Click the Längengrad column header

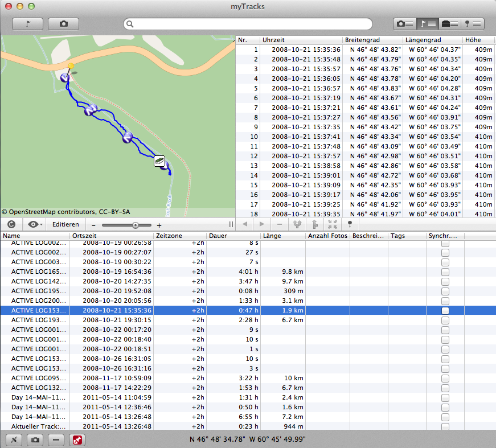pos(432,40)
